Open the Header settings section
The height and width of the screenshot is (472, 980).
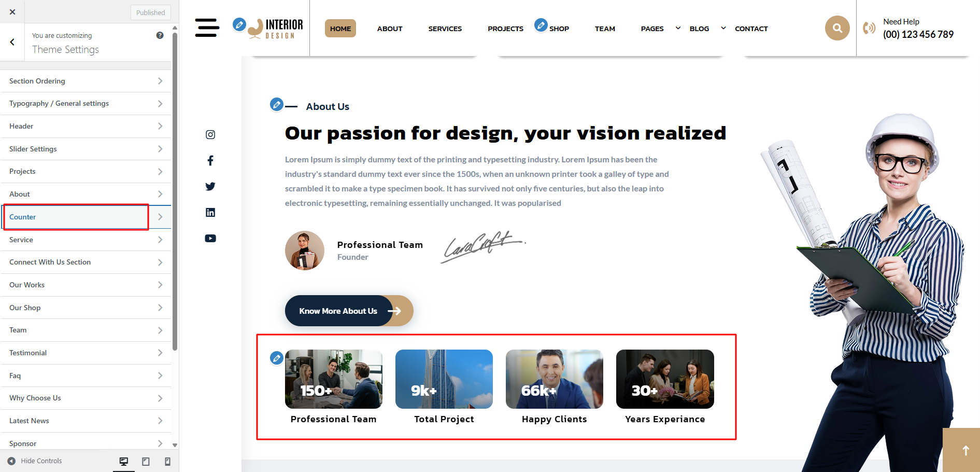(x=86, y=126)
